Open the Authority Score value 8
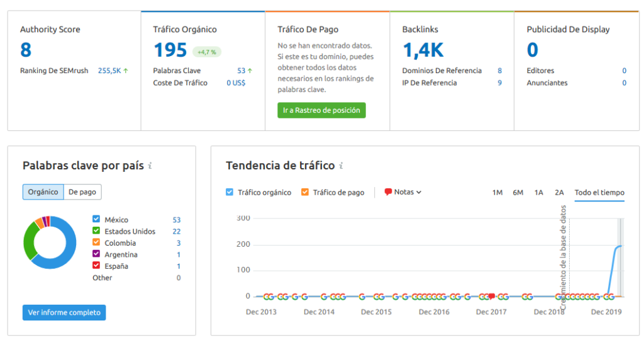The image size is (644, 340). pos(26,50)
